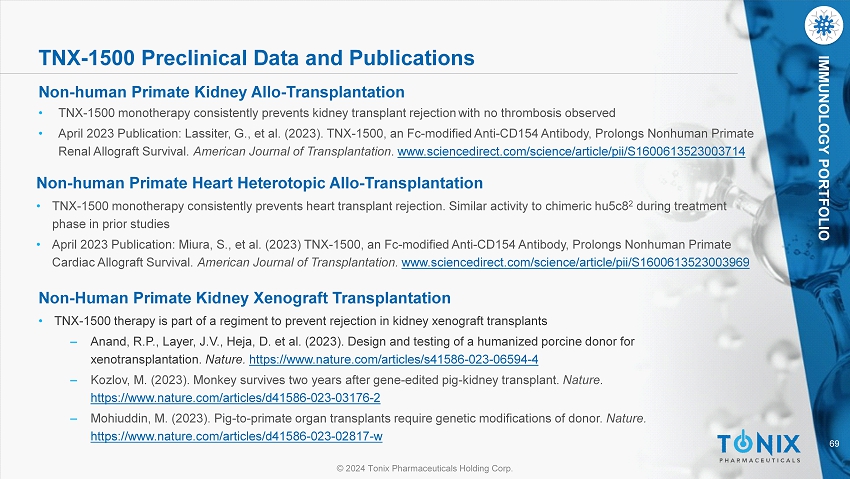
Task: Visit the Nature link d41586-023-02817-w
Action: [237, 436]
